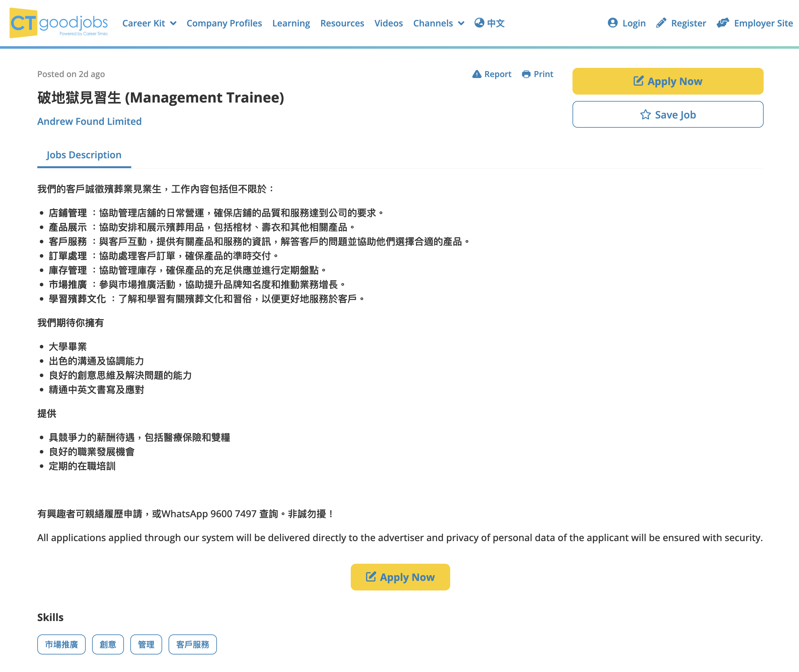
Task: Open the Andrew Found Limited company link
Action: pyautogui.click(x=89, y=122)
